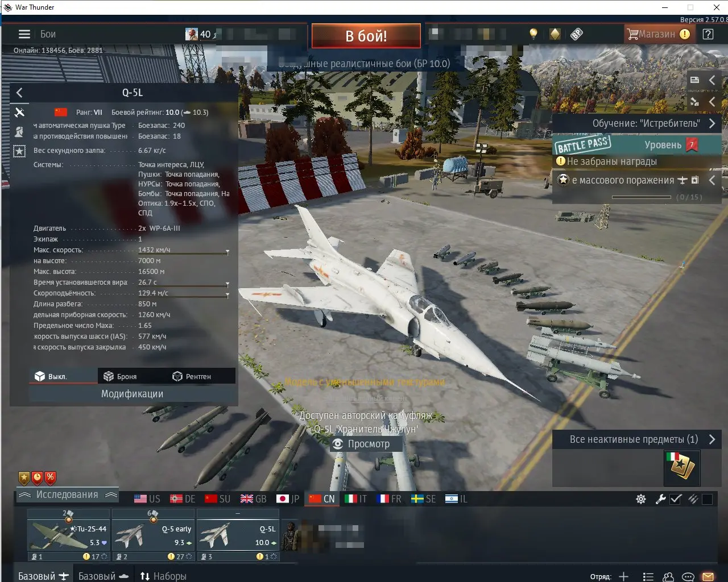Select the Q-5 early aircraft slot

click(x=153, y=535)
